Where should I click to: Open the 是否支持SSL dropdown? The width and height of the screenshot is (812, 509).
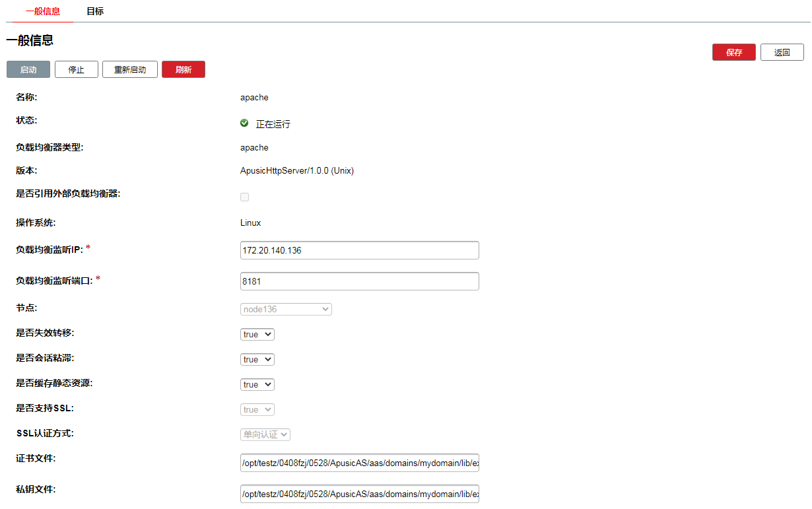(x=257, y=409)
